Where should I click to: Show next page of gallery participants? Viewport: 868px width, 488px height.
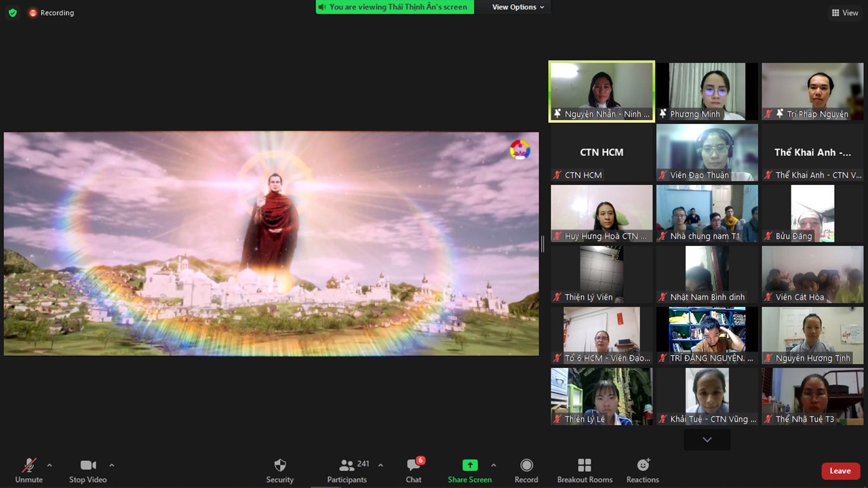point(707,440)
